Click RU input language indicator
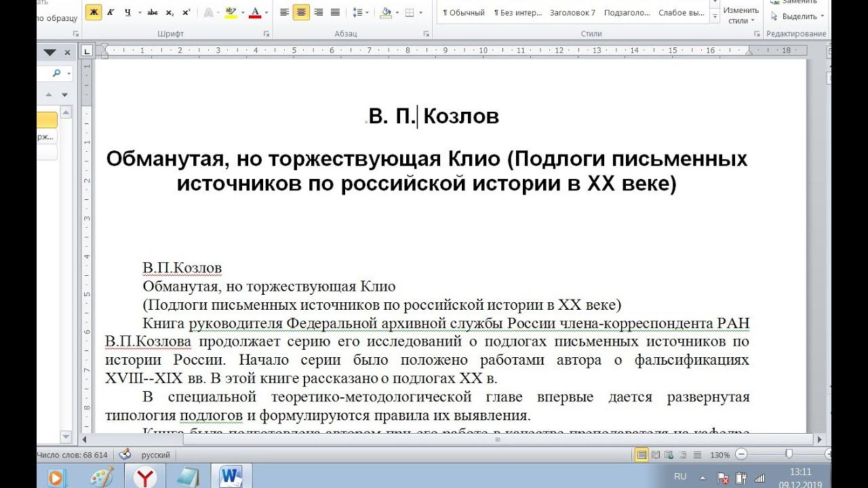 click(x=681, y=476)
